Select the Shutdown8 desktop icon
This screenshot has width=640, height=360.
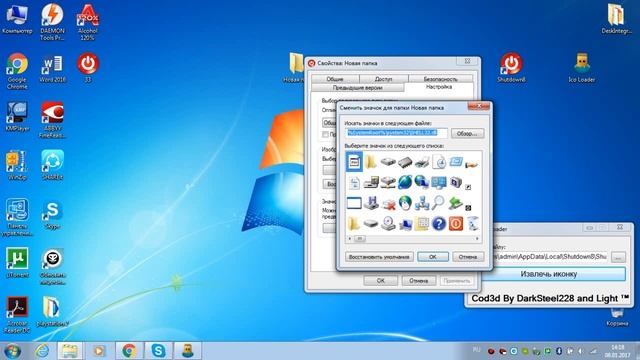point(511,68)
